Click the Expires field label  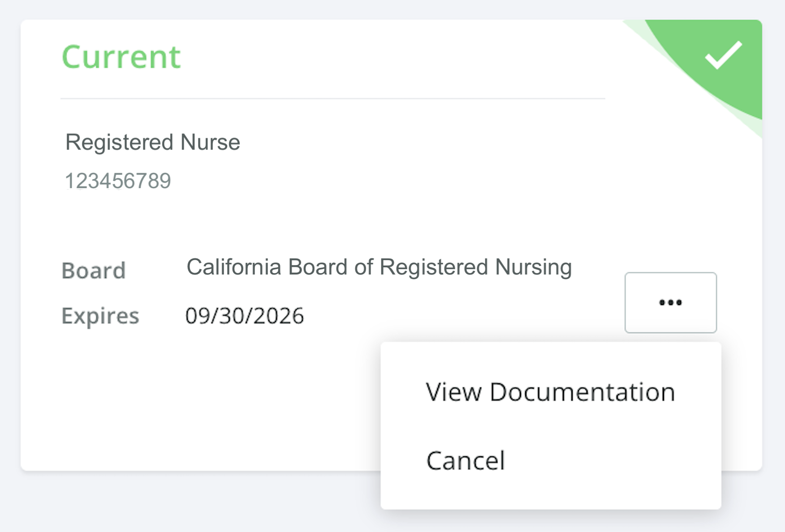tap(100, 316)
